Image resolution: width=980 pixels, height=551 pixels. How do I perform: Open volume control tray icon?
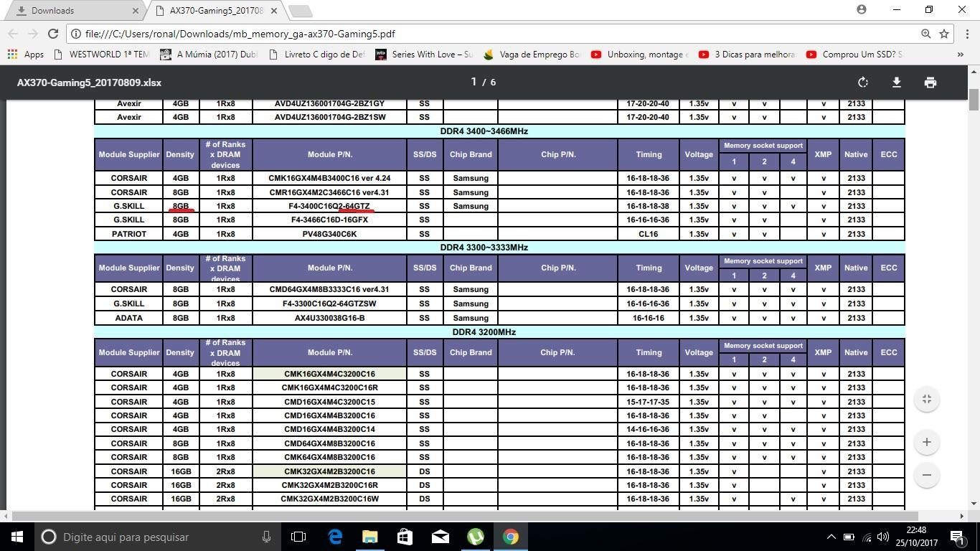[x=882, y=537]
